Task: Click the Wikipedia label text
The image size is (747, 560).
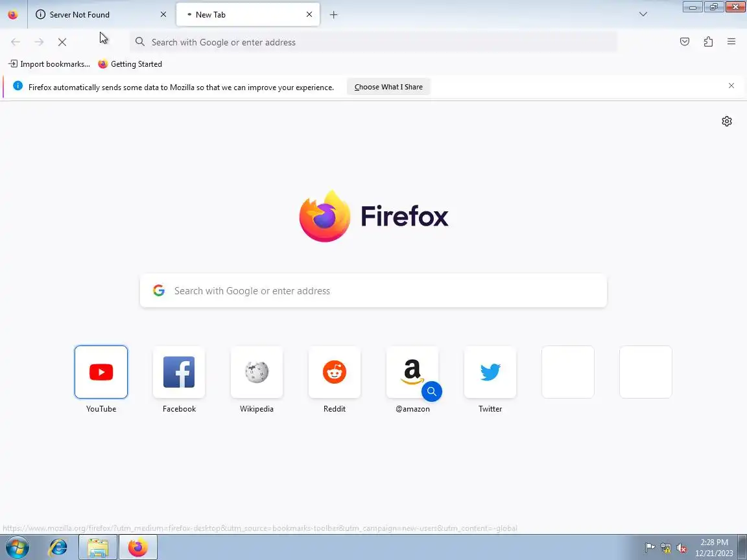Action: [x=257, y=408]
